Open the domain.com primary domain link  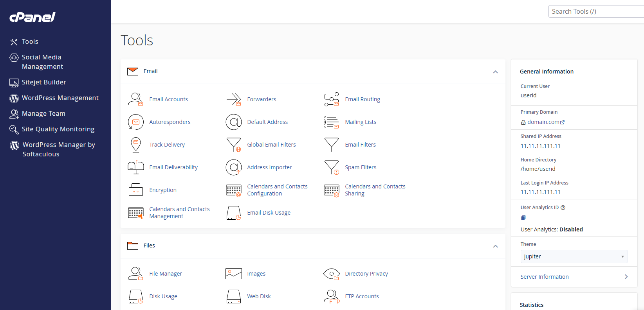pyautogui.click(x=543, y=122)
